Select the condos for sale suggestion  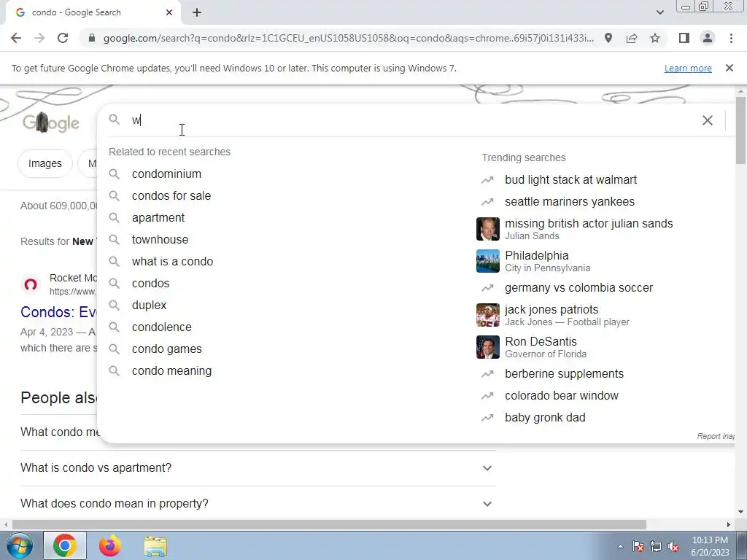click(171, 195)
